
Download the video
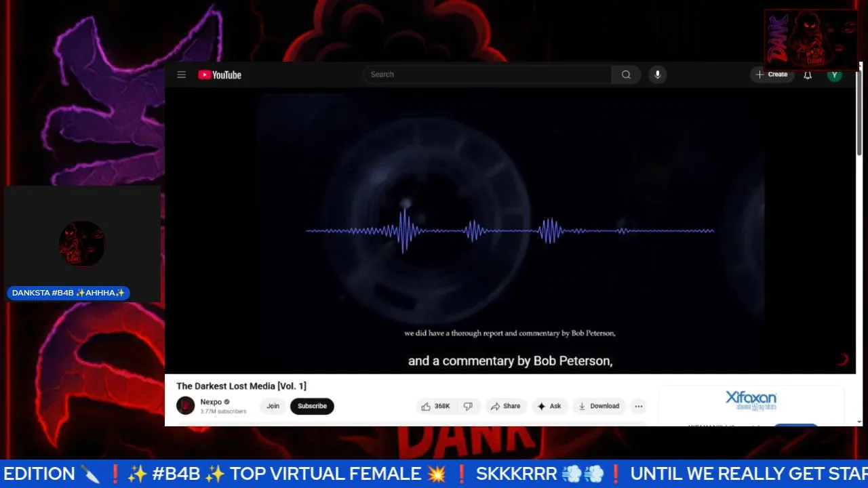[599, 406]
